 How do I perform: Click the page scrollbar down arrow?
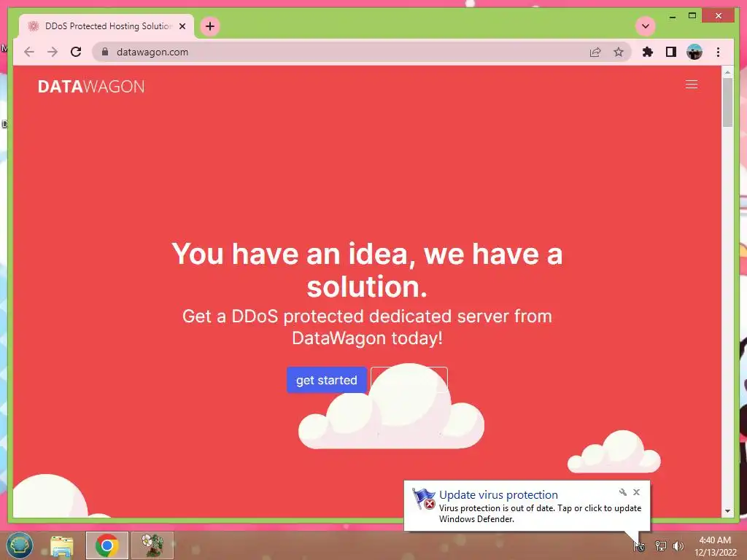pyautogui.click(x=727, y=511)
